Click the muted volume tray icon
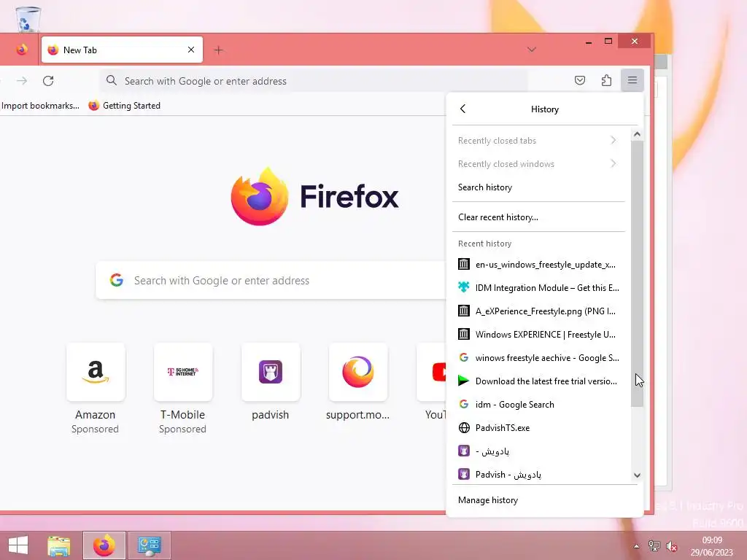The image size is (747, 560). 672,546
